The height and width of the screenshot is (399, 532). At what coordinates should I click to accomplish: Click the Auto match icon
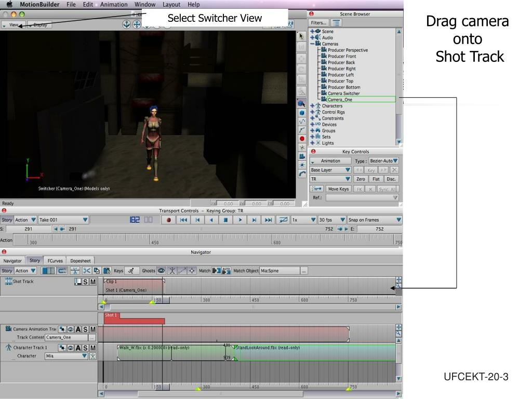pyautogui.click(x=226, y=270)
